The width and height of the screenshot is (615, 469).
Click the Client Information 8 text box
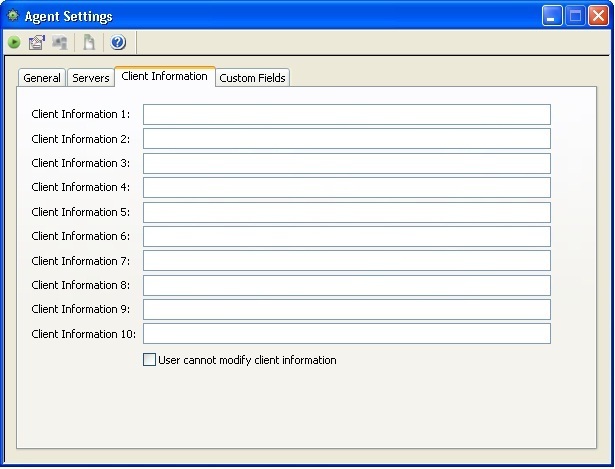[347, 285]
